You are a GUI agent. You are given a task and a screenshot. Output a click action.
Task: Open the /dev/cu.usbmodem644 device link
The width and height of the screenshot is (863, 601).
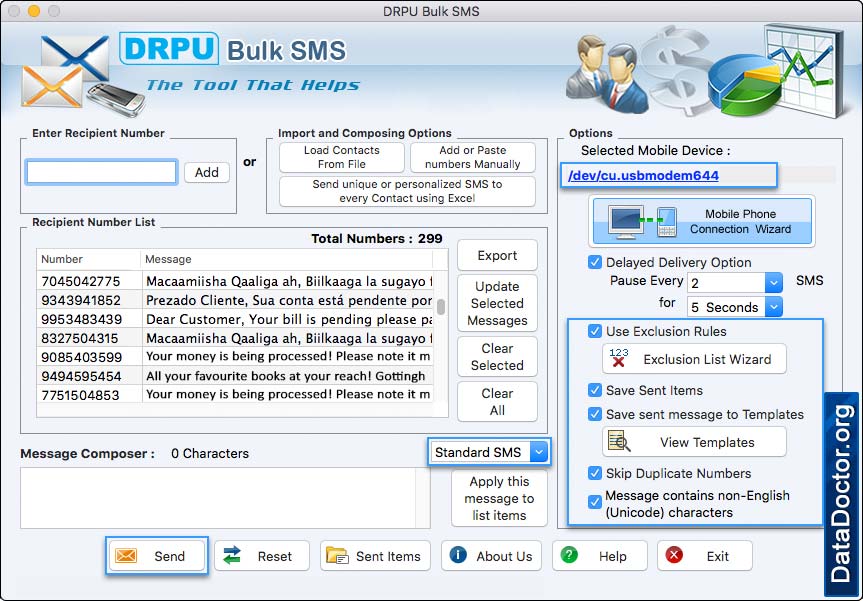point(643,176)
